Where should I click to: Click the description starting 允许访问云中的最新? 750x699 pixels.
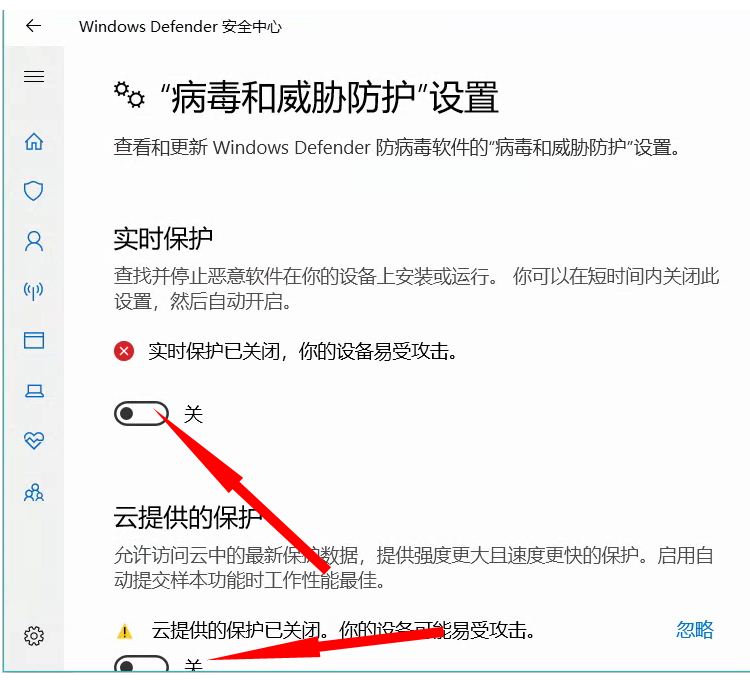point(414,568)
